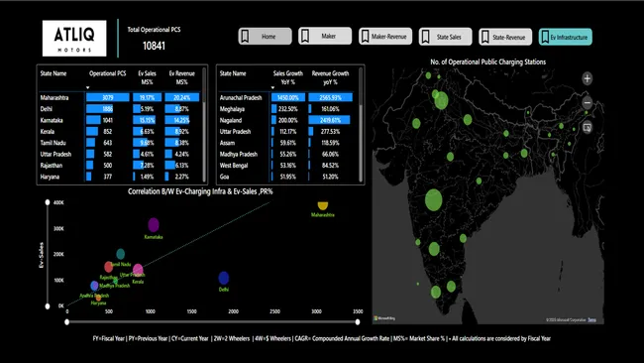Click Arunachal Pradesh 1450.00% growth cell
This screenshot has width=644, height=363.
[288, 97]
